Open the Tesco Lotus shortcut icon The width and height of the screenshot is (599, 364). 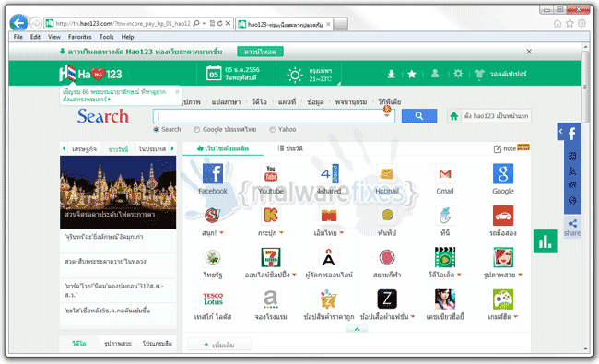213,299
